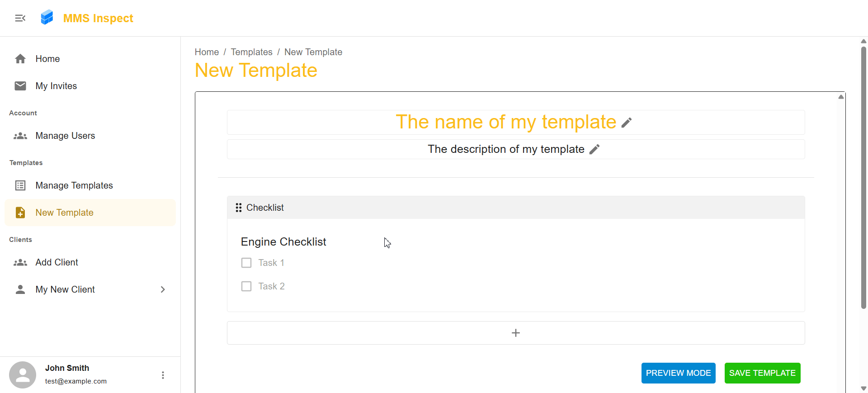Check the Task 2 checkbox

click(246, 286)
